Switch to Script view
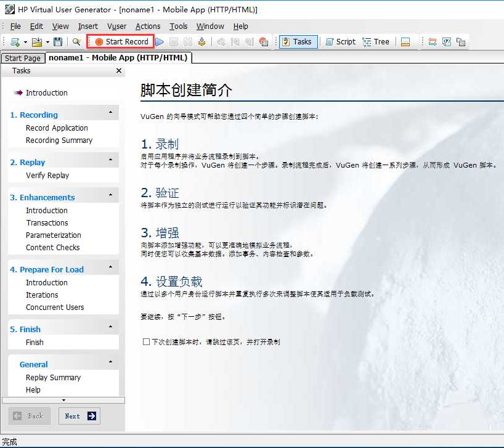This screenshot has height=448, width=504. (341, 42)
